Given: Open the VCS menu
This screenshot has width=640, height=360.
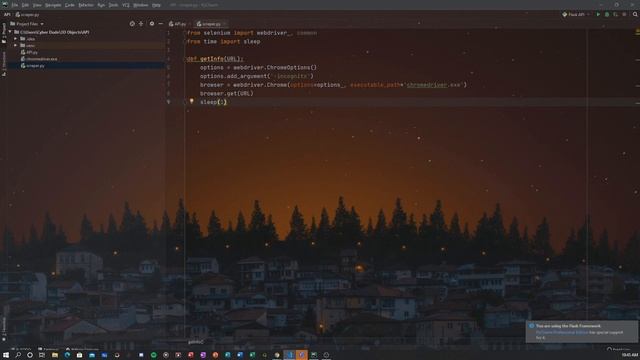Looking at the screenshot, I should pyautogui.click(x=126, y=5).
